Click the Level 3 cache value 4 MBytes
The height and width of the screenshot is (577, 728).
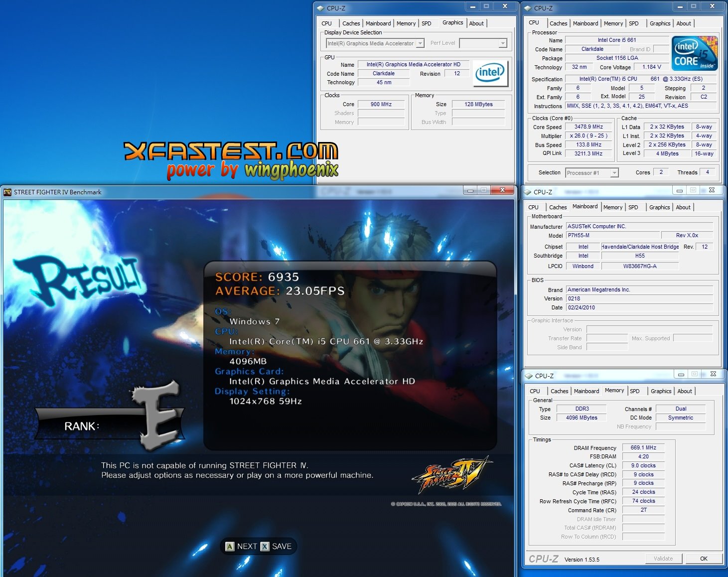tap(667, 153)
